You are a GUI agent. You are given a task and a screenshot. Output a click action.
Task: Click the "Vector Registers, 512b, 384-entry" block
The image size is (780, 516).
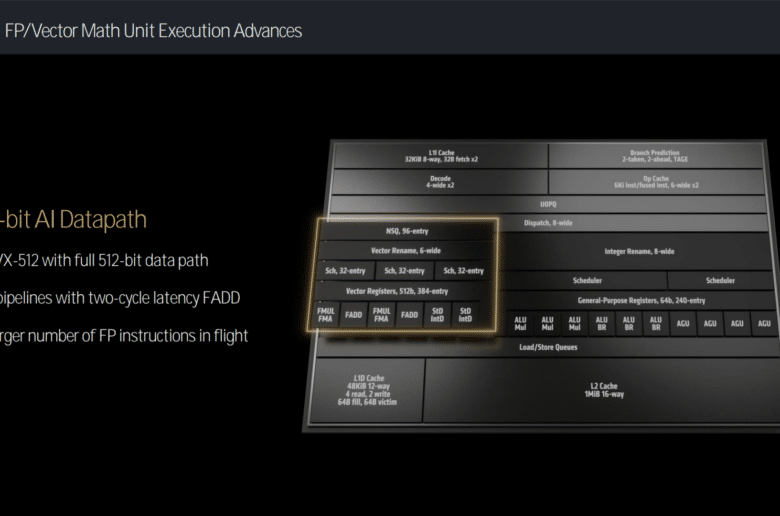coord(396,291)
